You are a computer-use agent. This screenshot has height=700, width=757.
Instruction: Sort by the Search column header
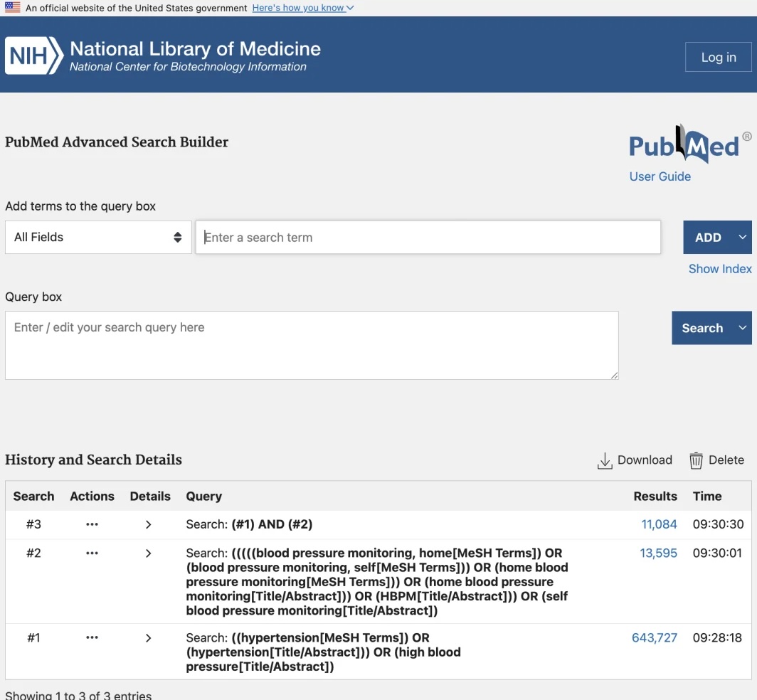click(34, 497)
